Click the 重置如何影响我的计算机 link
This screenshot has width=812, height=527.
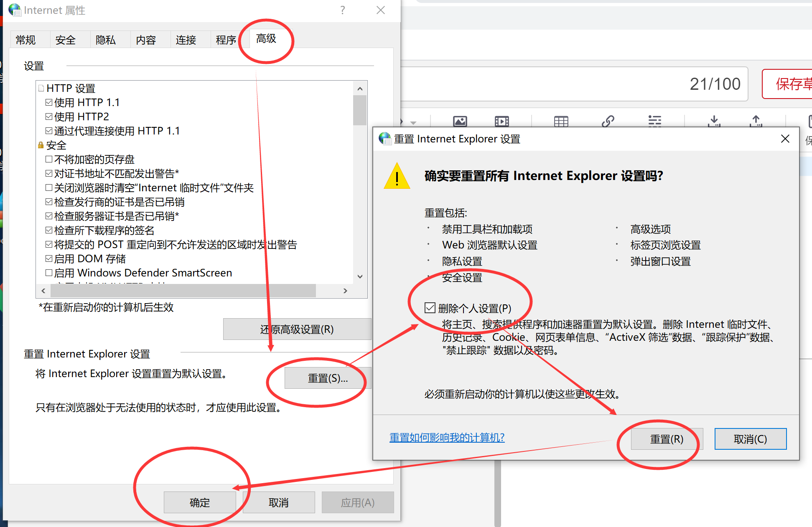(447, 437)
